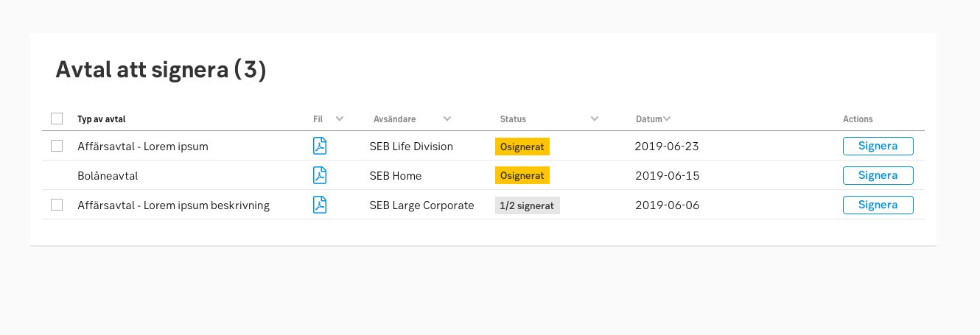Screen dimensions: 980x335
Task: Open the PDF for SEB Large Corporate agreement
Action: 320,205
